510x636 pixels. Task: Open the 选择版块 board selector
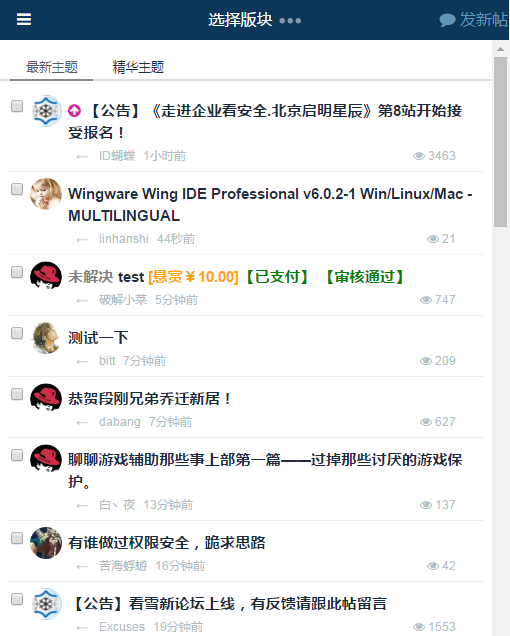[x=240, y=20]
